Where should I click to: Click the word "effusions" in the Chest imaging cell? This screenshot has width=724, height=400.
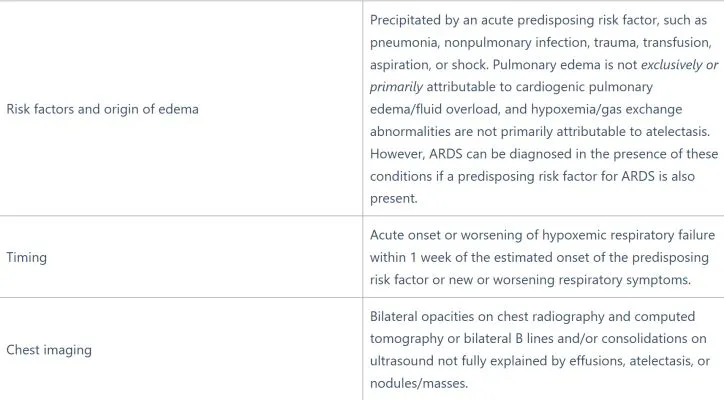point(588,361)
